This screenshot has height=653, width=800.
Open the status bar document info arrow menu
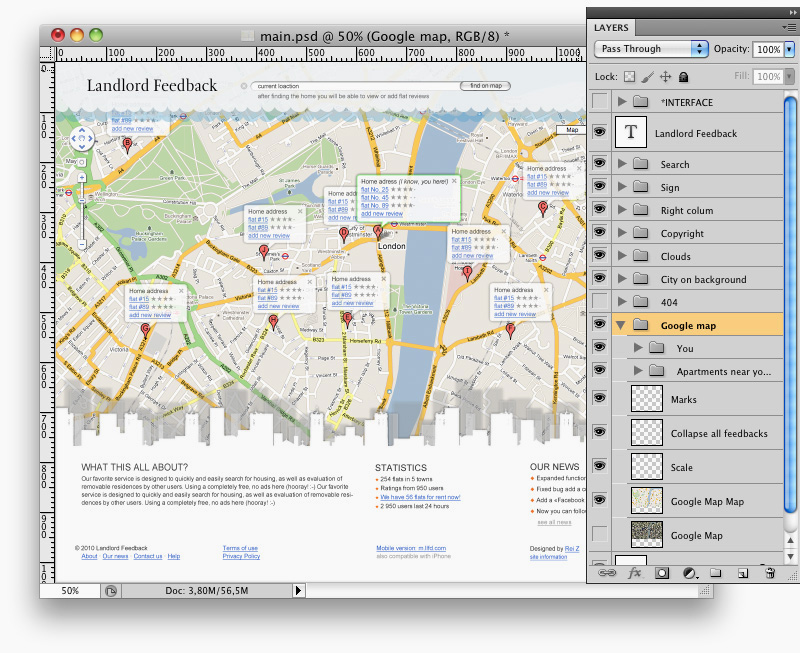[x=298, y=591]
